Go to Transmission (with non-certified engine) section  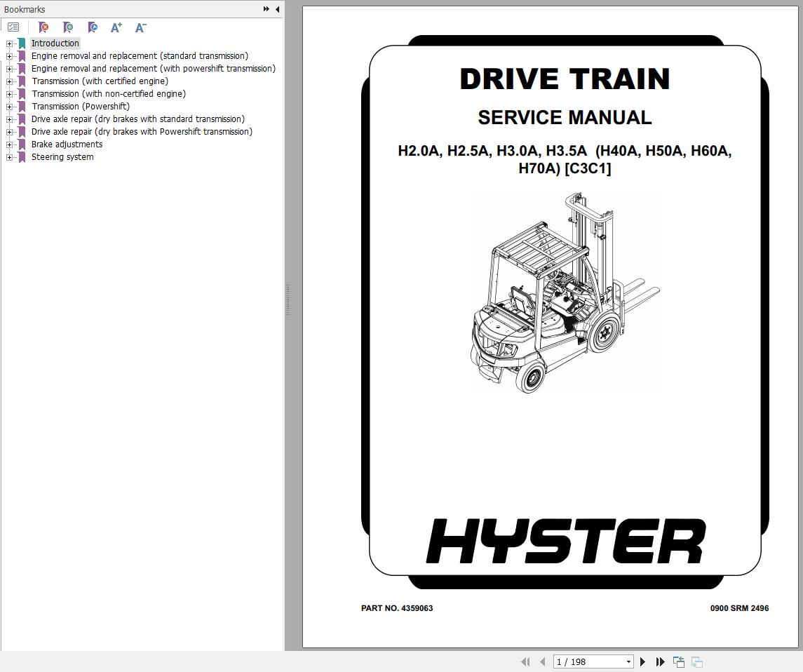(109, 94)
